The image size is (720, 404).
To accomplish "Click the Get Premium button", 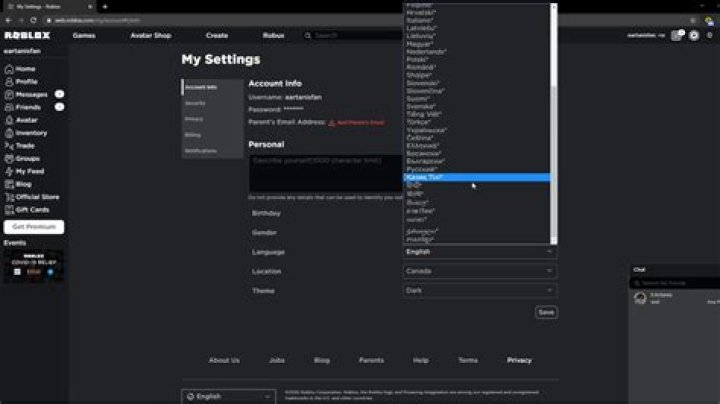I will coord(34,227).
